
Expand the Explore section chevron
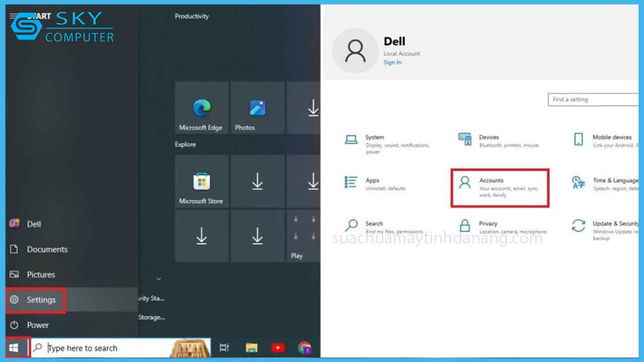(x=159, y=279)
